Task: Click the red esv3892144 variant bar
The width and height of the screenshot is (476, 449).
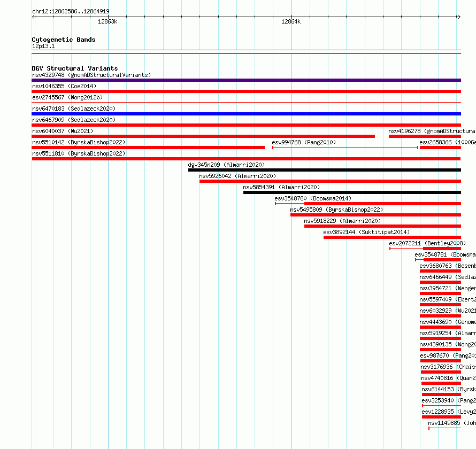Action: (392, 237)
